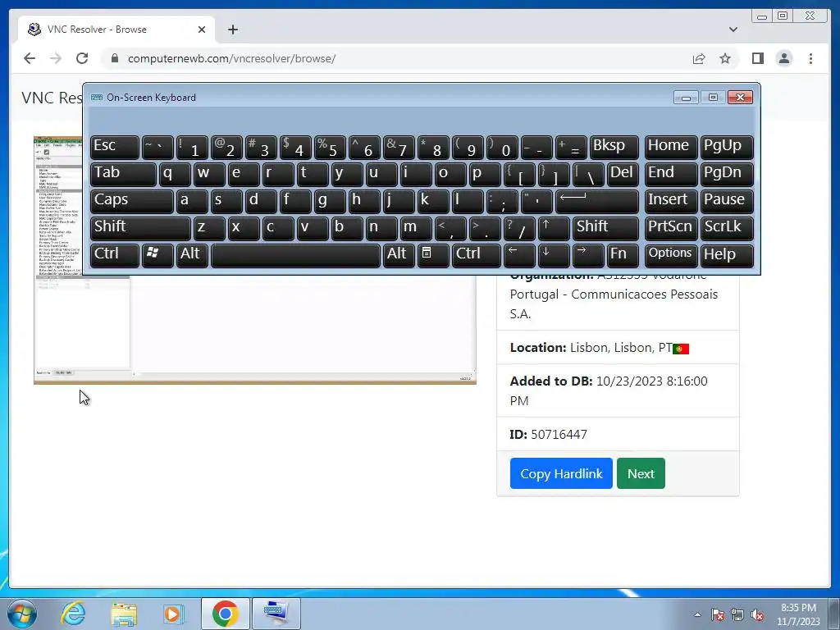The image size is (840, 630).
Task: Click the Chrome back arrow
Action: coord(30,58)
